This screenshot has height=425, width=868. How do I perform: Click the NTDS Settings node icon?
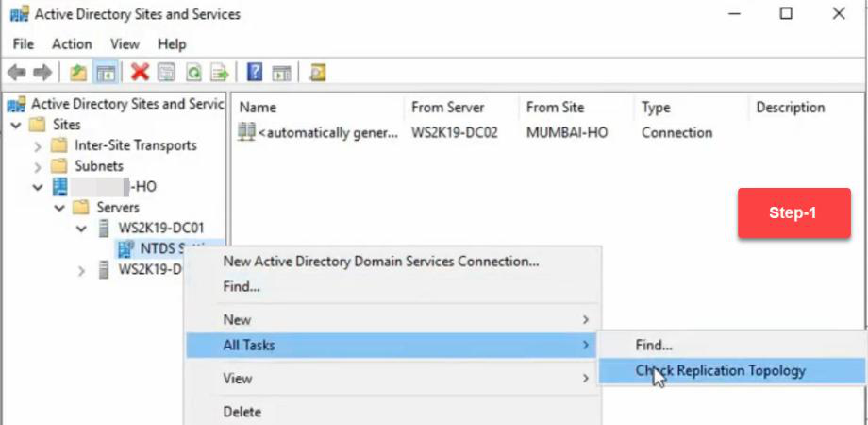(126, 249)
